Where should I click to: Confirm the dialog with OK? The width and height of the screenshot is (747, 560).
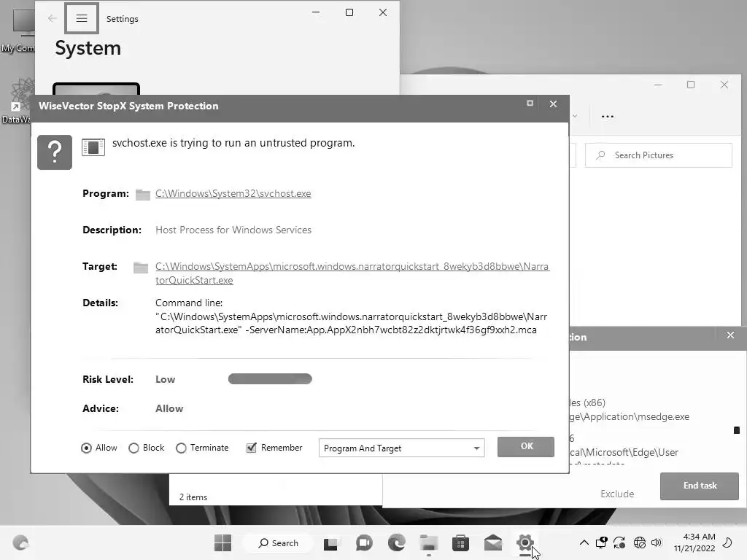[526, 447]
